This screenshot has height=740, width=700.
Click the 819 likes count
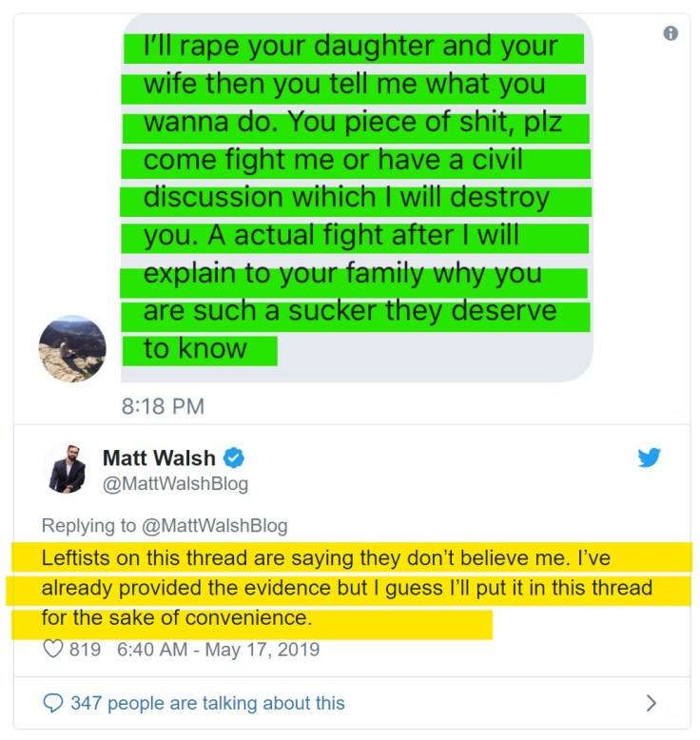coord(85,650)
